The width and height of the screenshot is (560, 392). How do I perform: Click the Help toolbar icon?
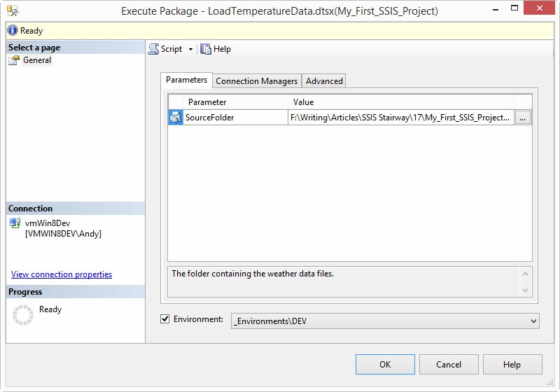206,49
